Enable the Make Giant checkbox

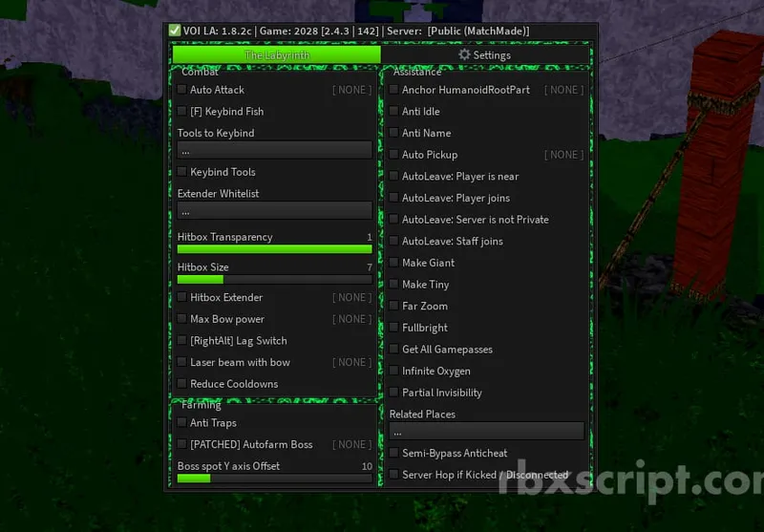point(393,262)
